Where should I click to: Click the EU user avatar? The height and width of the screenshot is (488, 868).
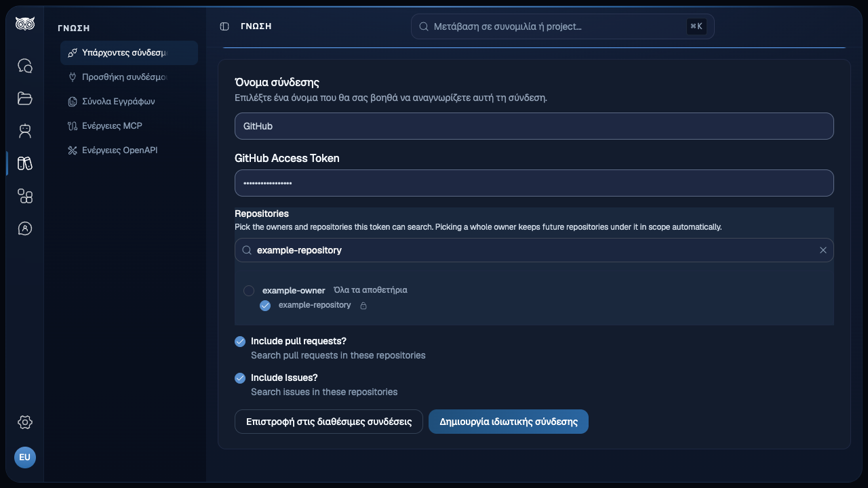click(25, 457)
